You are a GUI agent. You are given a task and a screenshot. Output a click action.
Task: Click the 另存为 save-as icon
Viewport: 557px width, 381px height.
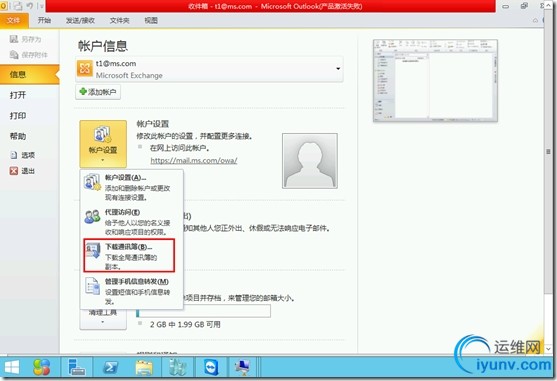click(x=14, y=39)
